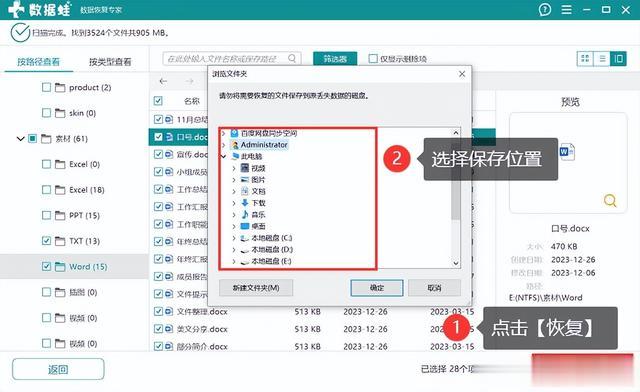Click the dialog scrollbar down arrow
This screenshot has height=392, width=640.
(x=456, y=263)
